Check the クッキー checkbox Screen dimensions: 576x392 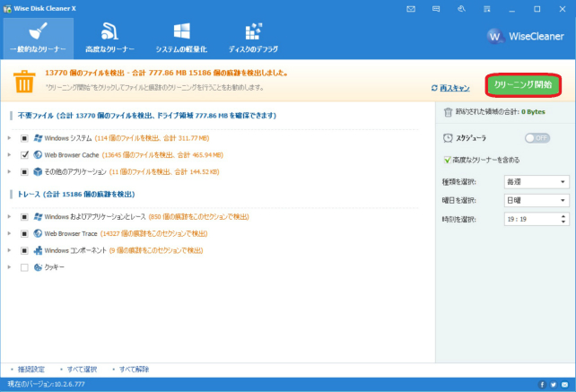25,266
